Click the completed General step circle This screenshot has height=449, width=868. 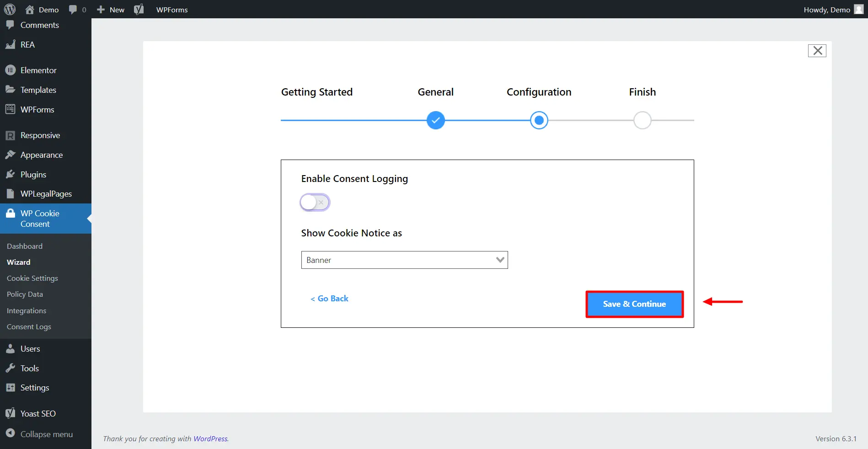coord(435,120)
